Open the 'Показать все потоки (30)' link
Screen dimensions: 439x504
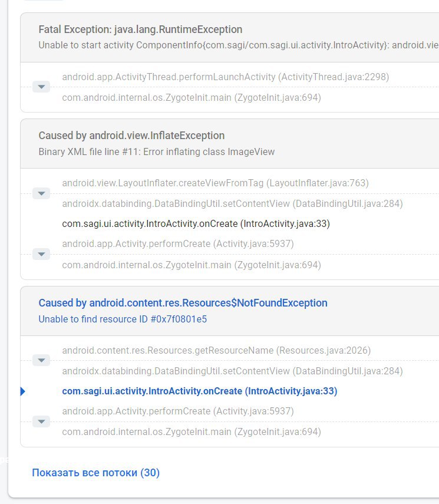[96, 473]
